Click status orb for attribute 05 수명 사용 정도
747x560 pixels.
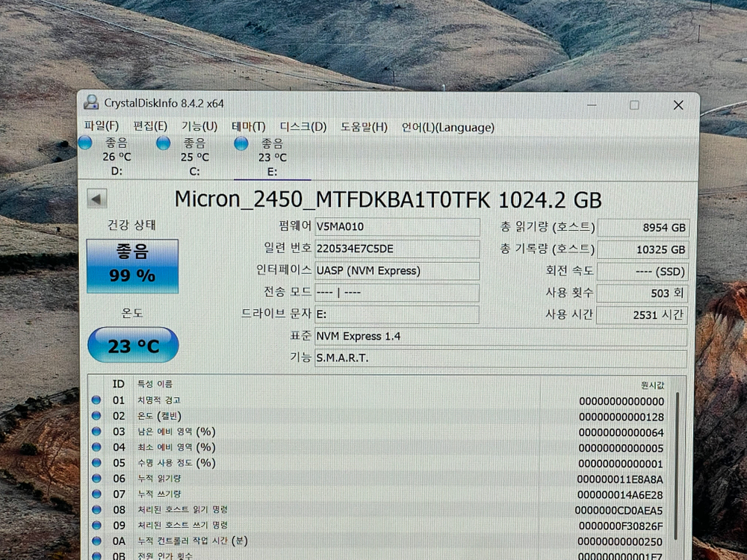(96, 463)
